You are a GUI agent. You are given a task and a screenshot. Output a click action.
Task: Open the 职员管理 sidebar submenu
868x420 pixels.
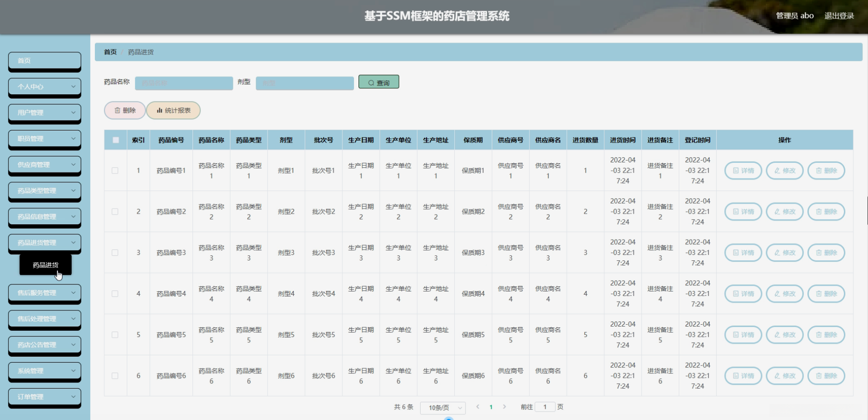point(44,139)
